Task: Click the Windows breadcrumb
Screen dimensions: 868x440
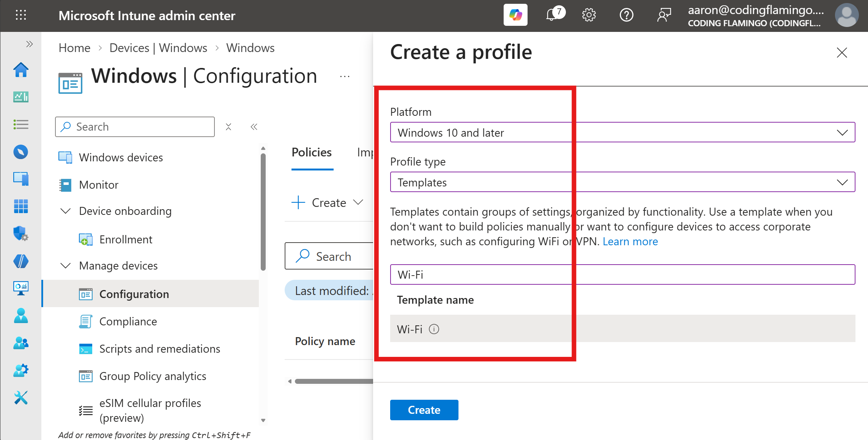Action: pos(250,48)
